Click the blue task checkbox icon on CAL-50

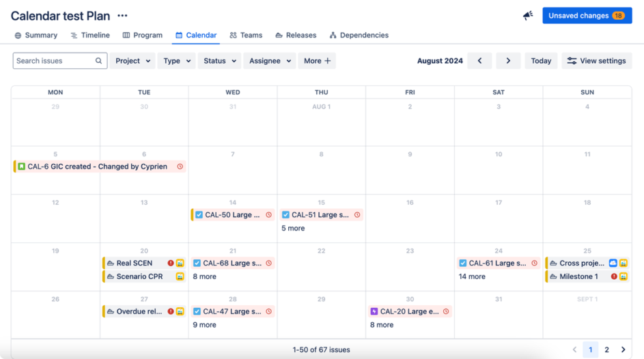point(199,215)
